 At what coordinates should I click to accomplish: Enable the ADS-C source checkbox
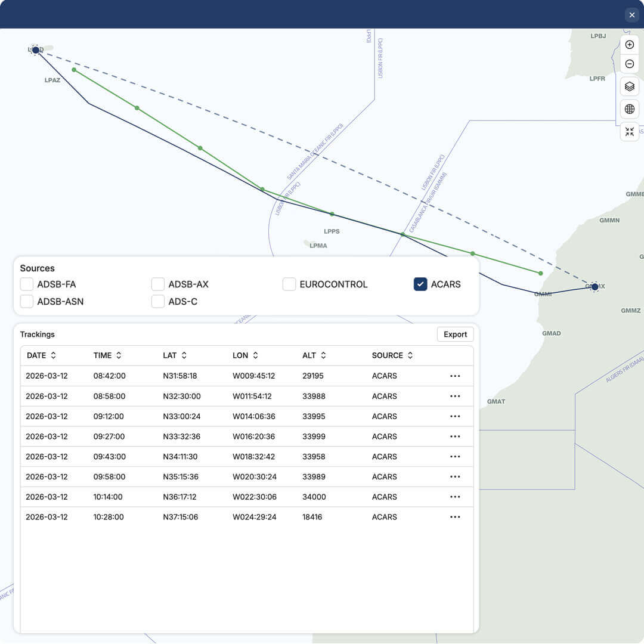157,302
